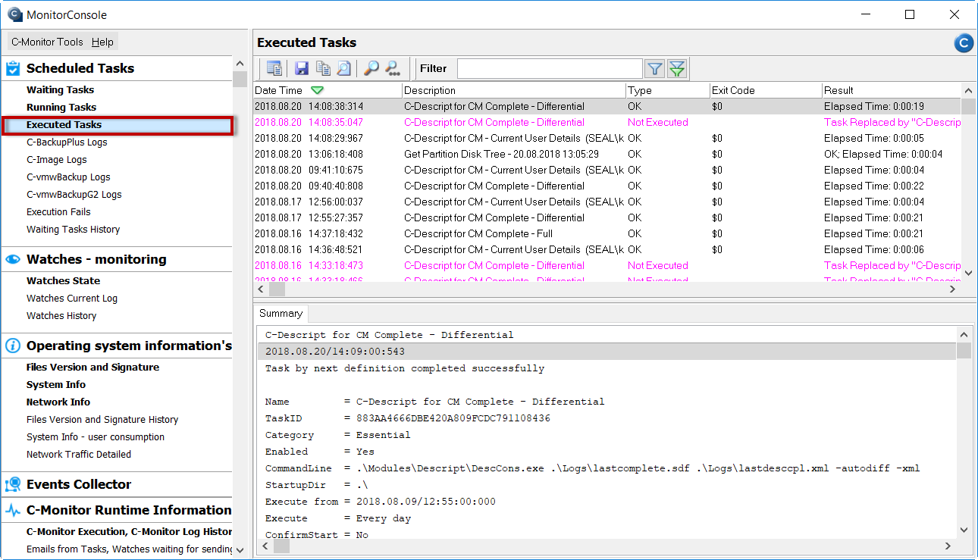The image size is (978, 560).
Task: Click the green sort arrow in Date Time column
Action: [318, 90]
